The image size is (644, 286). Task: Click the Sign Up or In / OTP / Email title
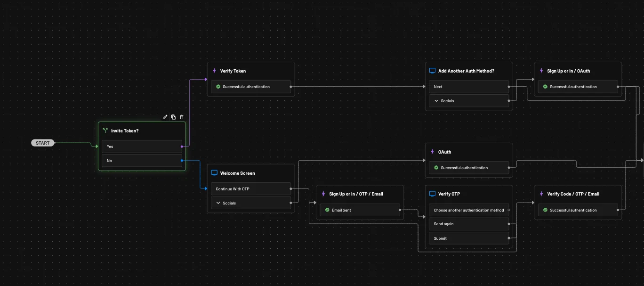[x=356, y=194]
